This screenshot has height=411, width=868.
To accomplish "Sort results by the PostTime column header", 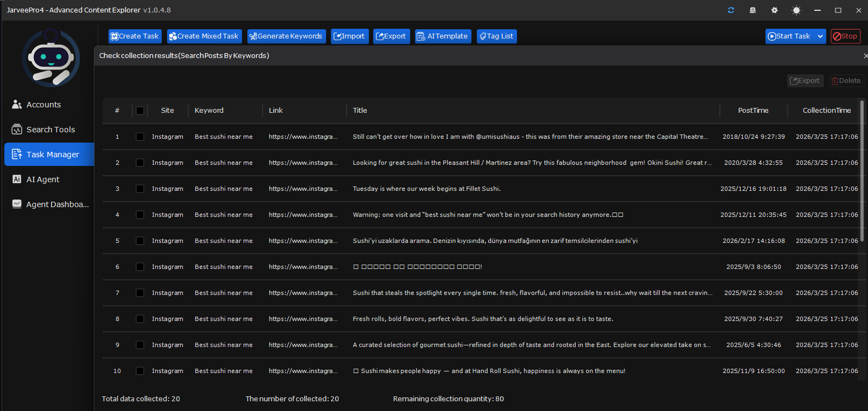I will pos(752,111).
